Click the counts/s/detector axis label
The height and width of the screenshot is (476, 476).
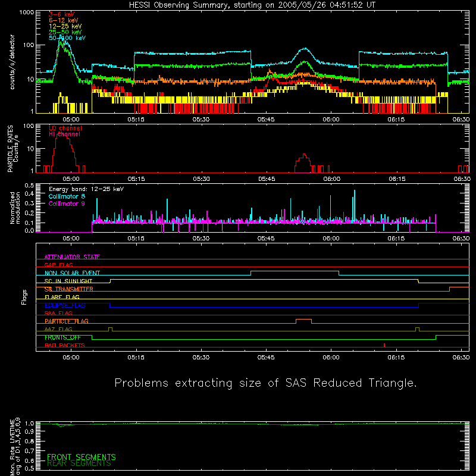point(12,62)
